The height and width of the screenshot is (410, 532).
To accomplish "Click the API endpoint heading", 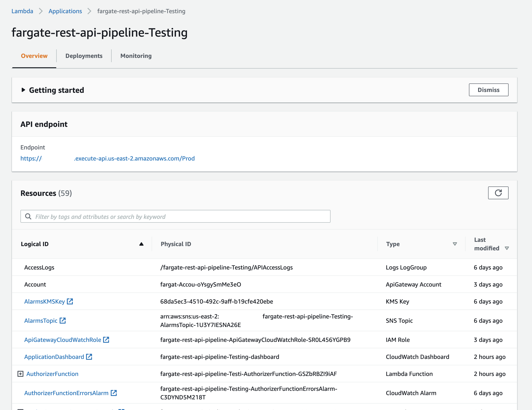I will point(44,124).
